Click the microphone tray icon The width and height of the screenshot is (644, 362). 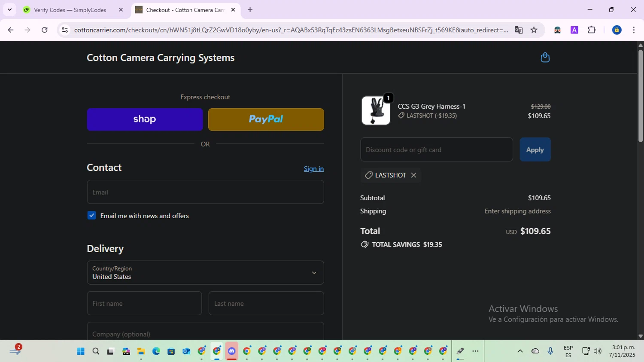pos(550,351)
